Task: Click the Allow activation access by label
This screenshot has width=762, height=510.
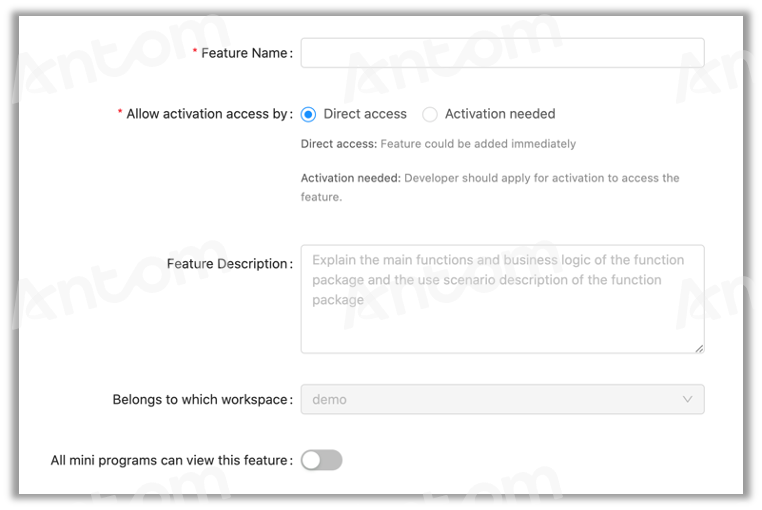Action: pos(209,114)
